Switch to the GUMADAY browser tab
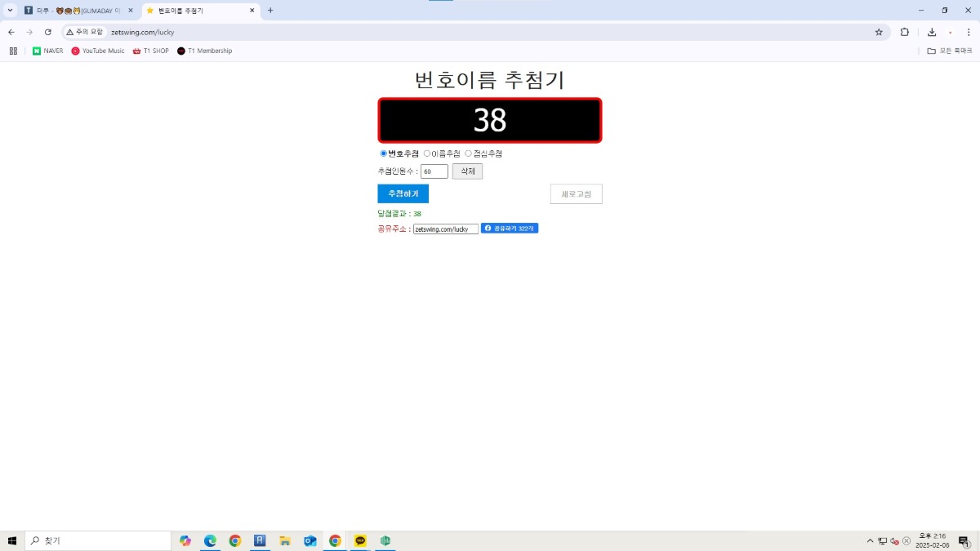The width and height of the screenshot is (980, 551). [x=78, y=11]
